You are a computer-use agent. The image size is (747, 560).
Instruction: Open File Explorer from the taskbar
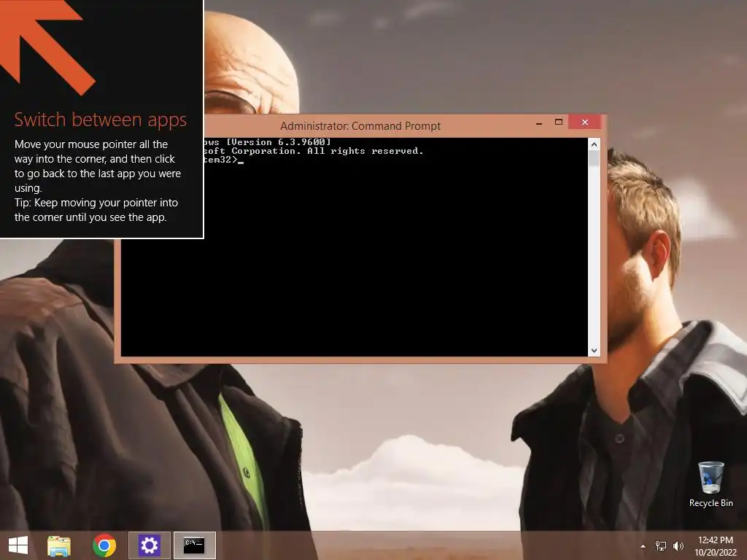point(58,545)
